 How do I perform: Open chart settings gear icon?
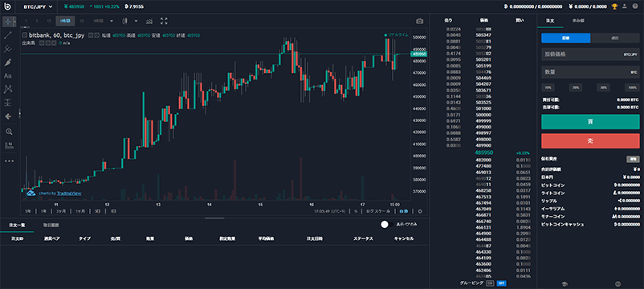[420, 211]
